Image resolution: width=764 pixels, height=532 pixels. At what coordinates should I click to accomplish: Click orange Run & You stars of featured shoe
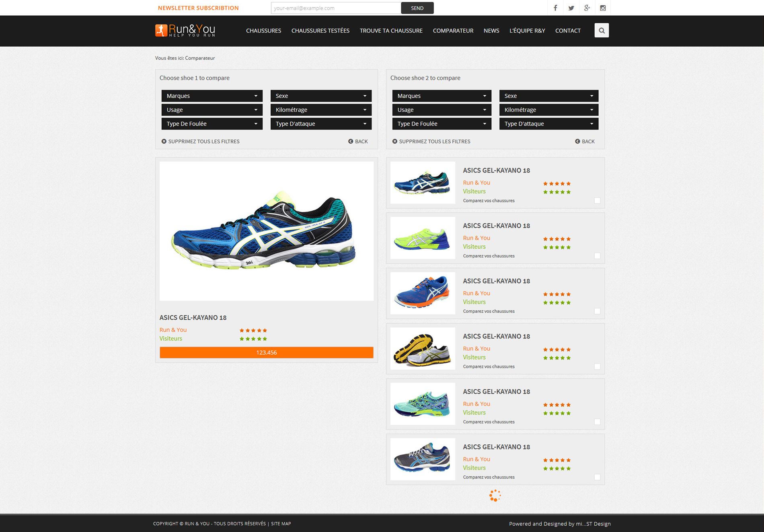pos(253,330)
